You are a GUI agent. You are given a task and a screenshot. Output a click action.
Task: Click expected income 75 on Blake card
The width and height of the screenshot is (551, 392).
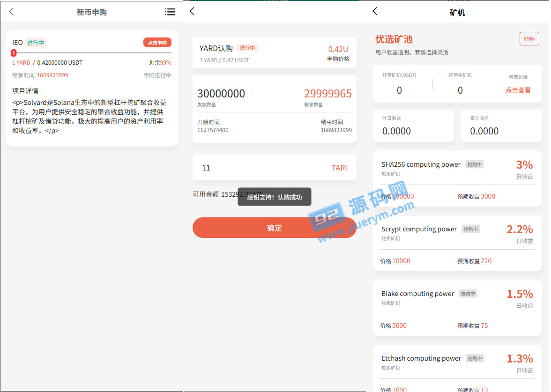[484, 325]
